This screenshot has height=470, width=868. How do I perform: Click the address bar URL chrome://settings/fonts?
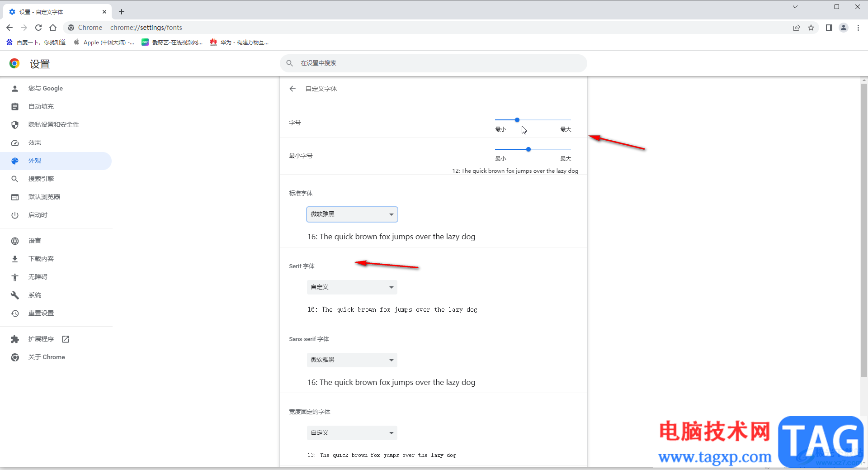pos(146,28)
